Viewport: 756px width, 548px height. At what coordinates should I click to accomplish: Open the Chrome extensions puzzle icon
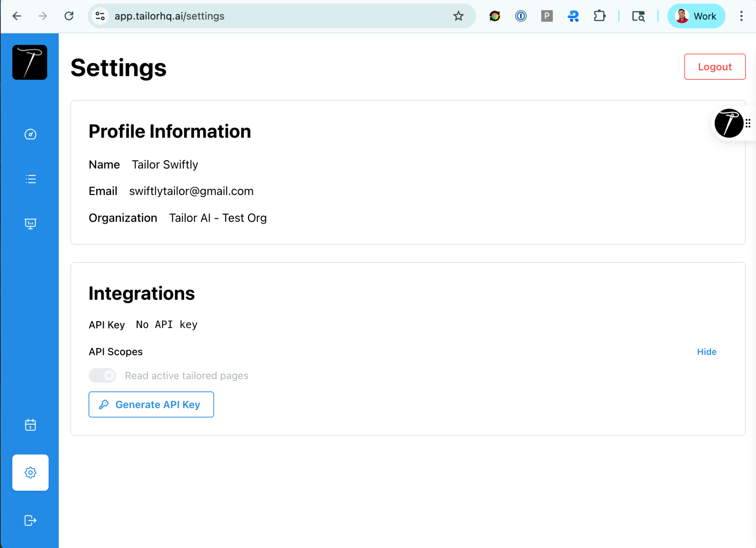click(x=599, y=16)
